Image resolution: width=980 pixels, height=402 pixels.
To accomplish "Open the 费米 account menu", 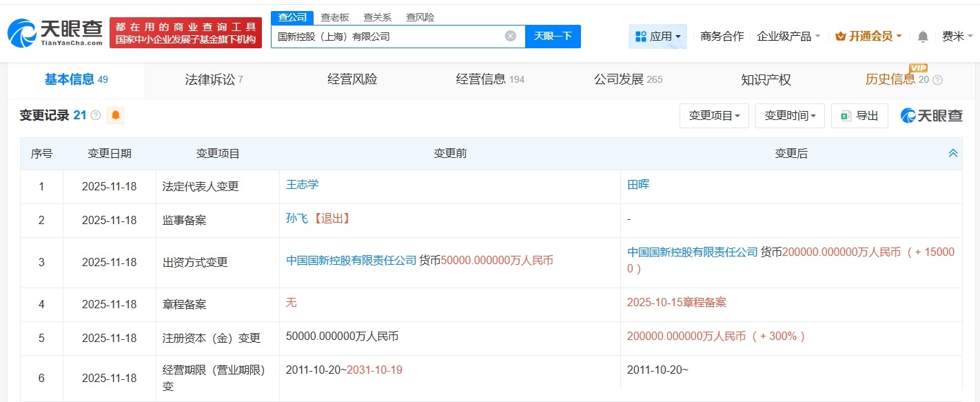I will point(955,36).
